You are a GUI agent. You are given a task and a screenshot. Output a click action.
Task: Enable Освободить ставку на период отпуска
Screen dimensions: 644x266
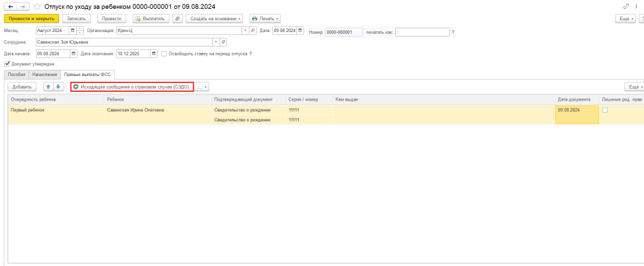pyautogui.click(x=164, y=53)
